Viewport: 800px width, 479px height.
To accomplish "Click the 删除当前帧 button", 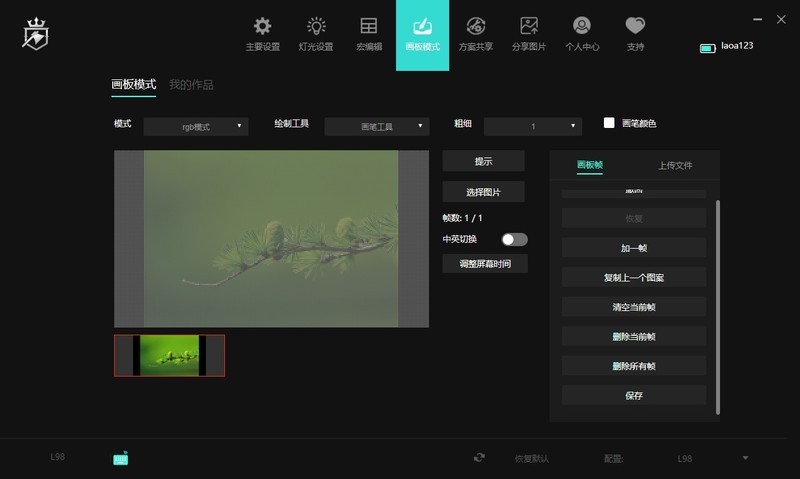I will 634,337.
